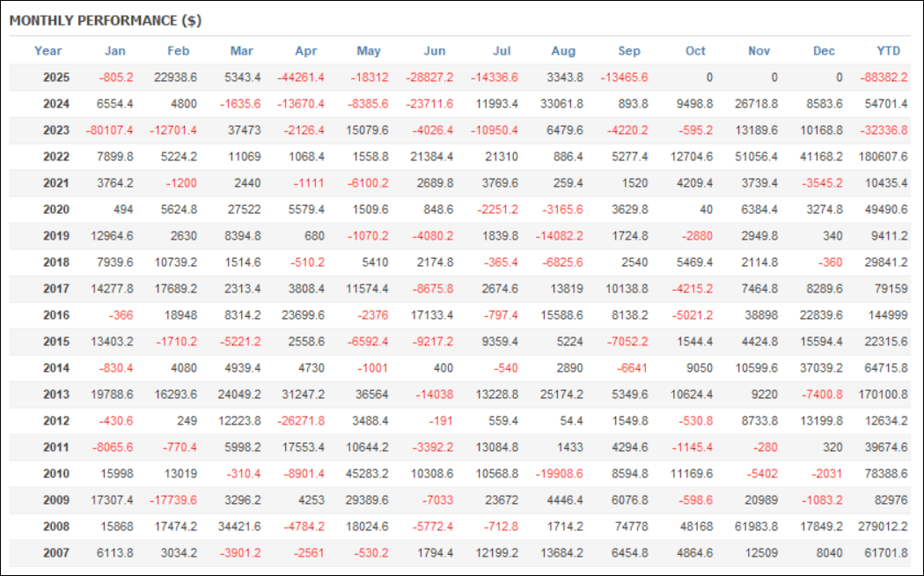This screenshot has height=576, width=924.
Task: Click November 2022 value 51056.4
Action: pyautogui.click(x=755, y=157)
